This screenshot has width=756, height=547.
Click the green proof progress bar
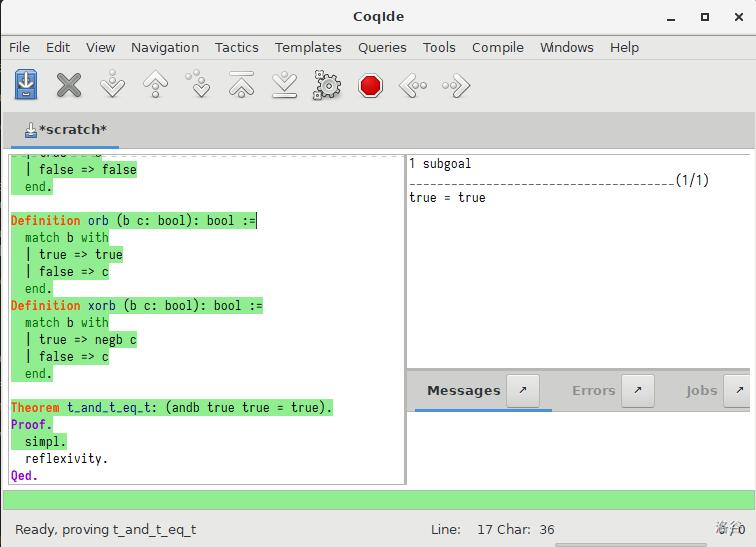pos(378,500)
